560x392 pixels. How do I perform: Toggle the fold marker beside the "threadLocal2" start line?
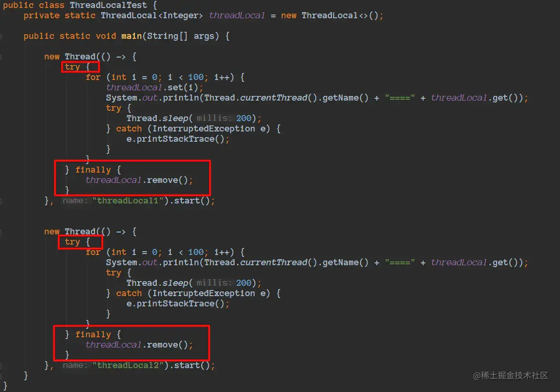click(x=1, y=366)
